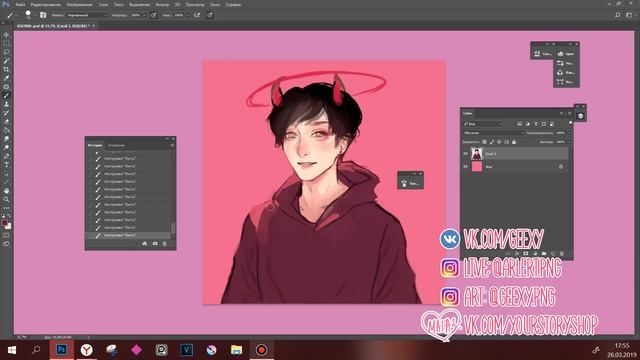Switch to the Операции tab
640x360 pixels.
coord(116,145)
